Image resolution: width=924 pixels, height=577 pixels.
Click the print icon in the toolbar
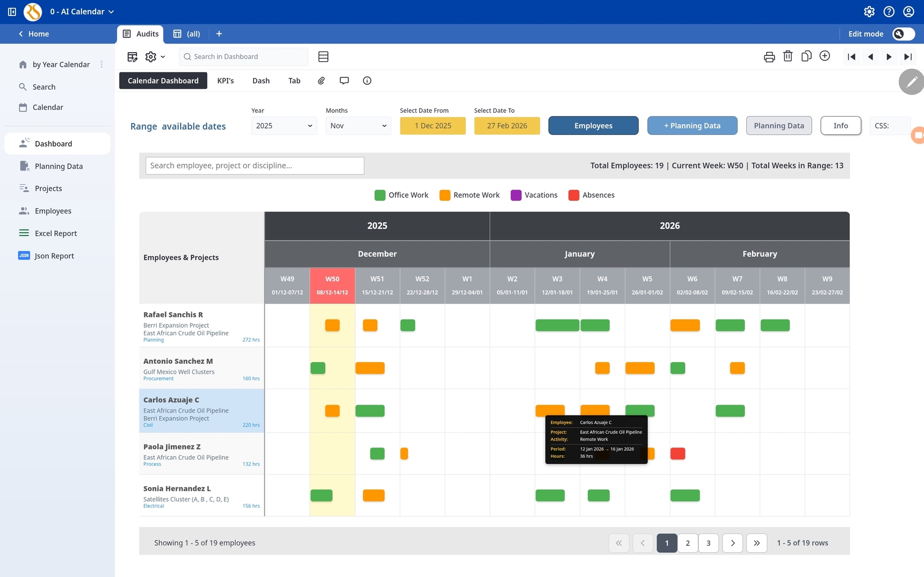[x=769, y=57]
